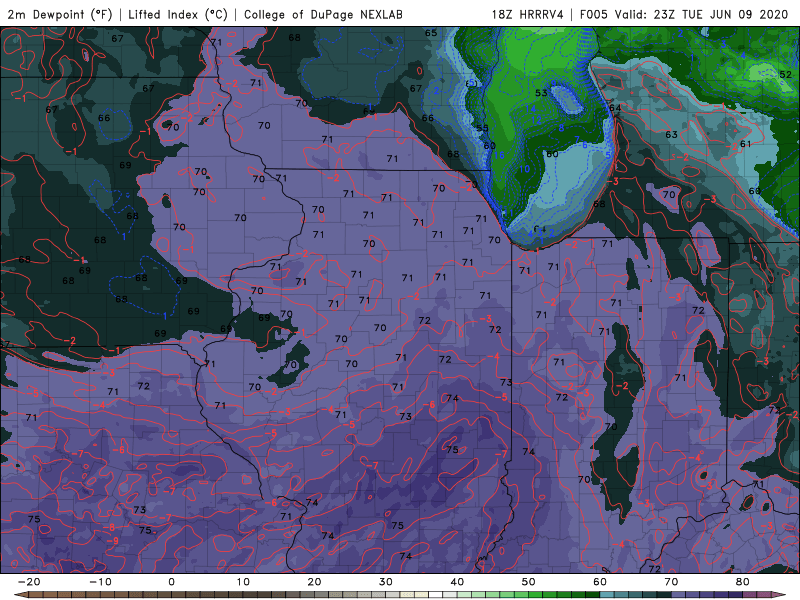Click the red '-8' lifted index label
This screenshot has height=600, width=800.
(109, 528)
